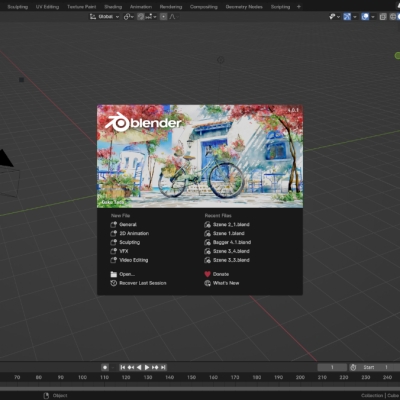Toggle the viewport gizmos button
400x400 pixels.
[347, 16]
